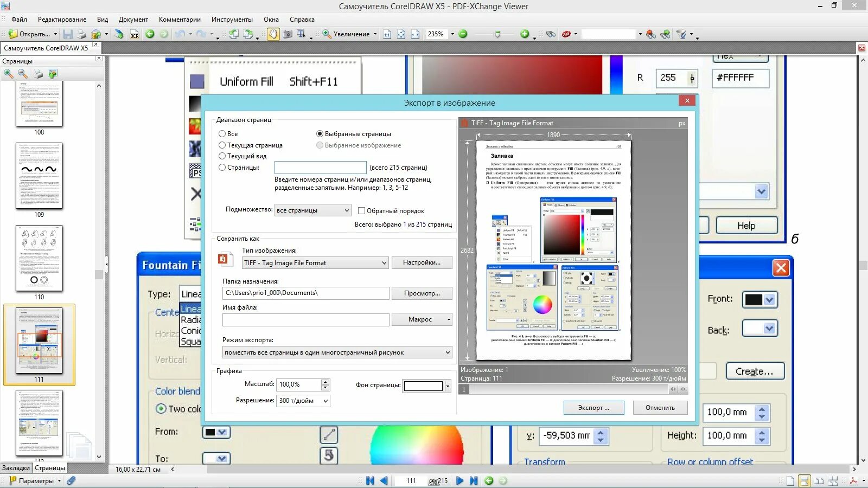Switch to the 'Закладки' tab
868x488 pixels.
coord(16,468)
